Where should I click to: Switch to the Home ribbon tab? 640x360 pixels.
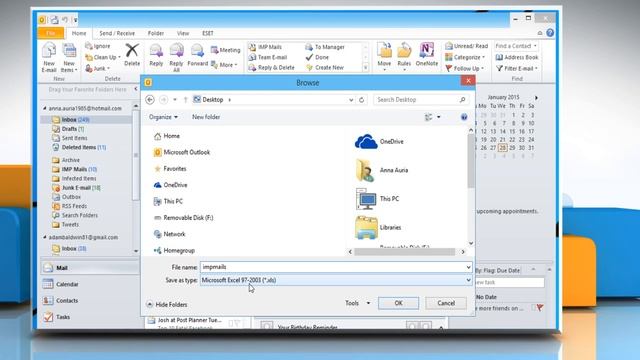coord(79,33)
